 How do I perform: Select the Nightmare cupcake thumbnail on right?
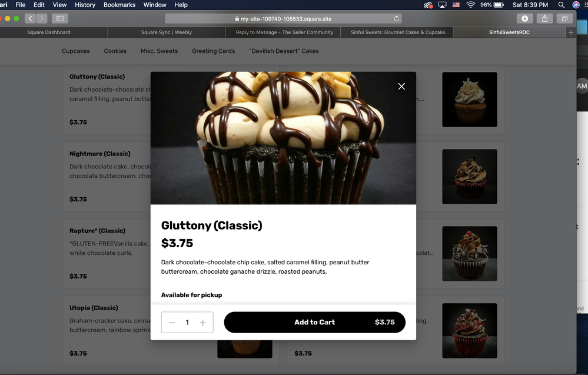point(469,177)
